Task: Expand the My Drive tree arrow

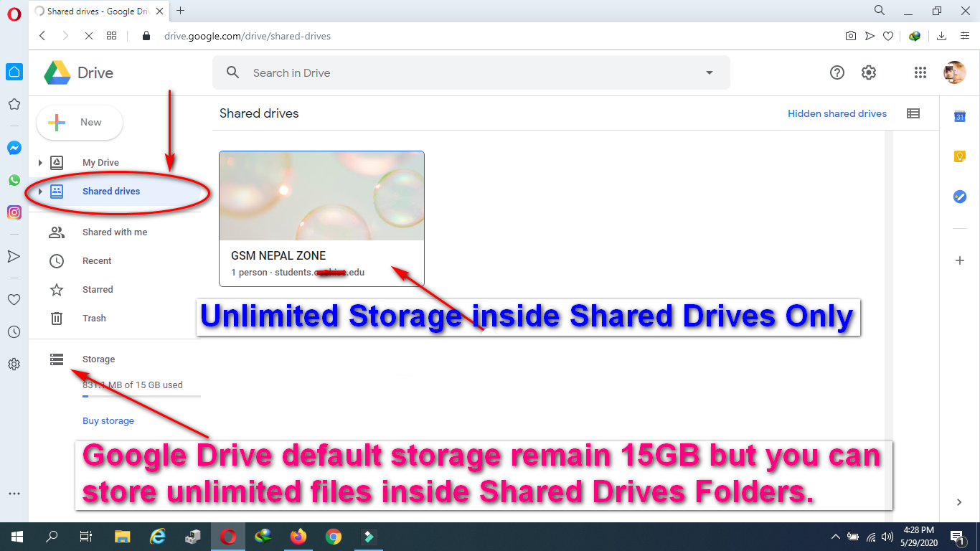Action: (x=40, y=163)
